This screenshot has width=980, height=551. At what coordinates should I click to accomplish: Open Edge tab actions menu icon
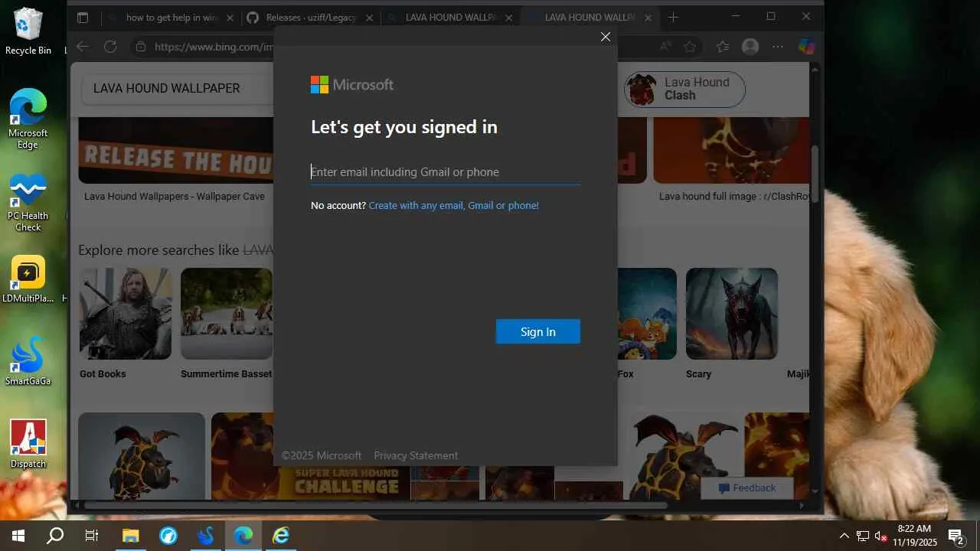coord(83,17)
